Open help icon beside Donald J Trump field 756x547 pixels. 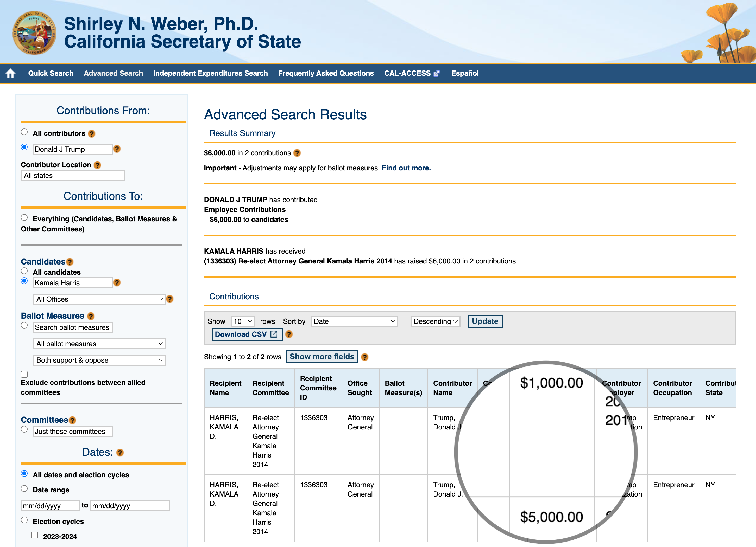117,149
